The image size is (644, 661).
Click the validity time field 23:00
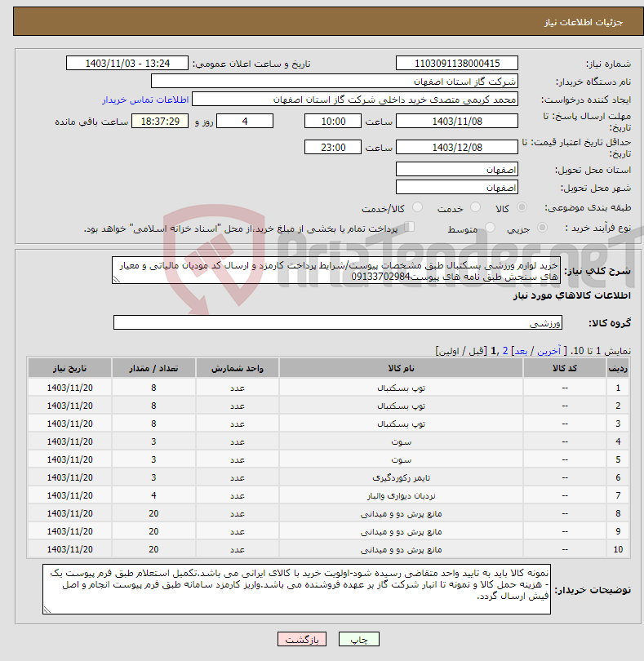coord(333,148)
